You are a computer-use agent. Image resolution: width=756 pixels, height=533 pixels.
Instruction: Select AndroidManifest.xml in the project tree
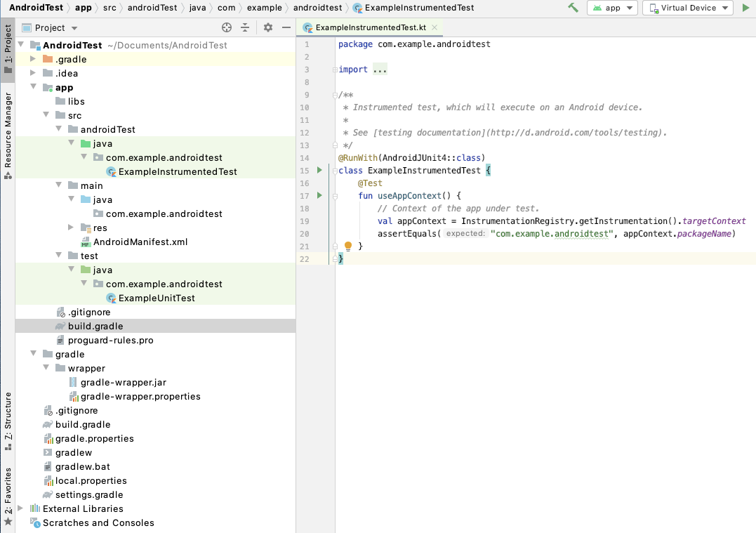tap(140, 242)
